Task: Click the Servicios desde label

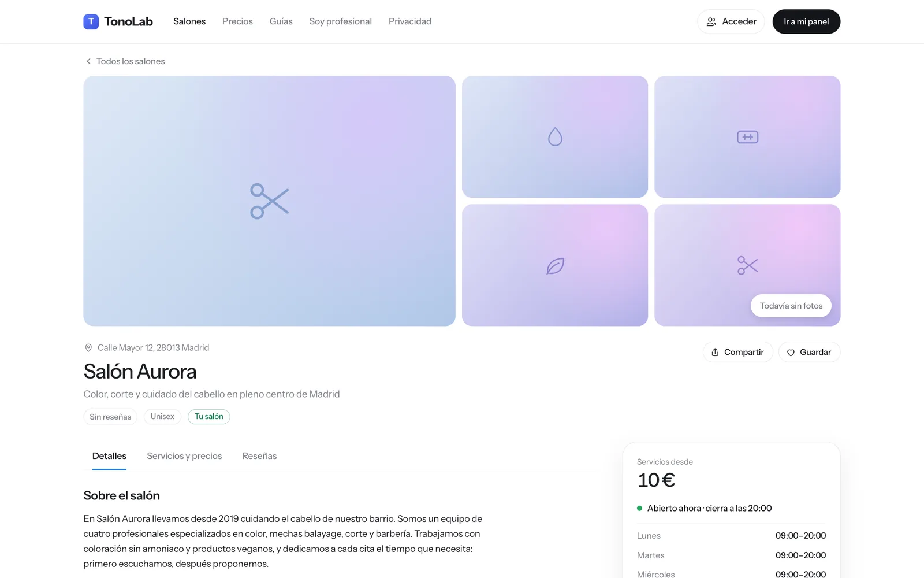Action: tap(665, 462)
